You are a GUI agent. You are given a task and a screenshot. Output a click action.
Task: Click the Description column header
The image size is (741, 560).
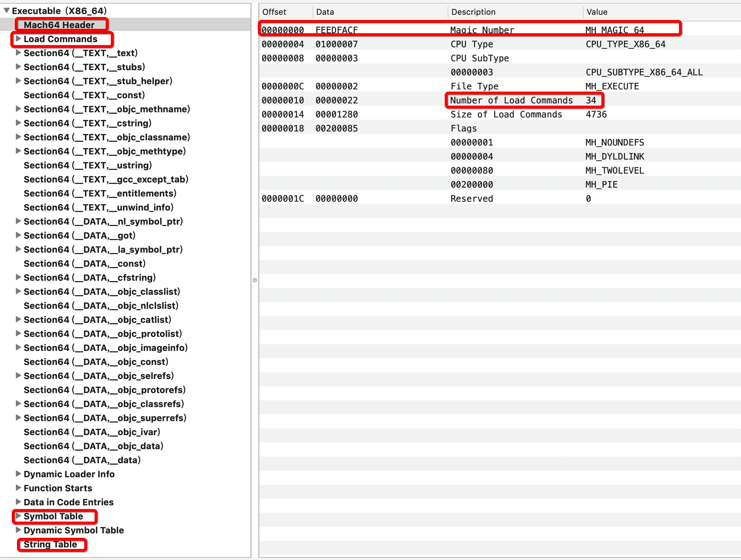pos(473,12)
